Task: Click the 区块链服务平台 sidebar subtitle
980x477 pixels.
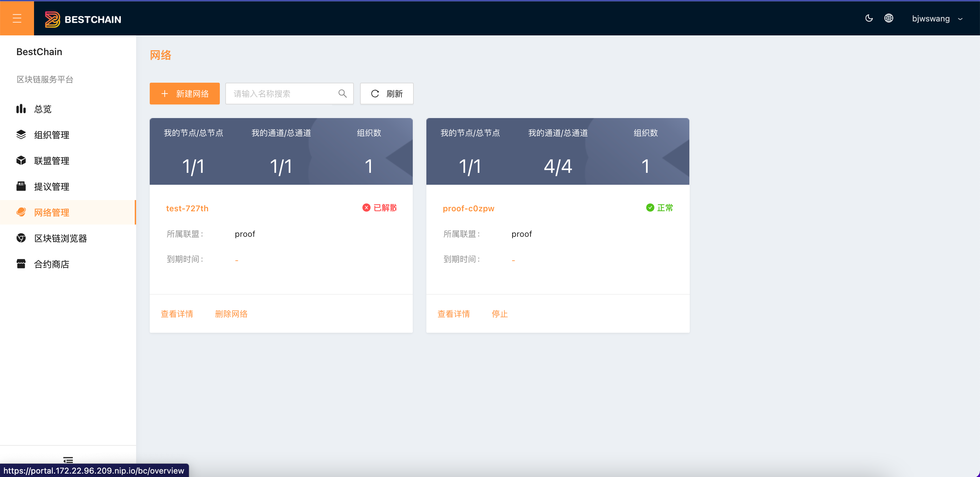Action: [45, 80]
